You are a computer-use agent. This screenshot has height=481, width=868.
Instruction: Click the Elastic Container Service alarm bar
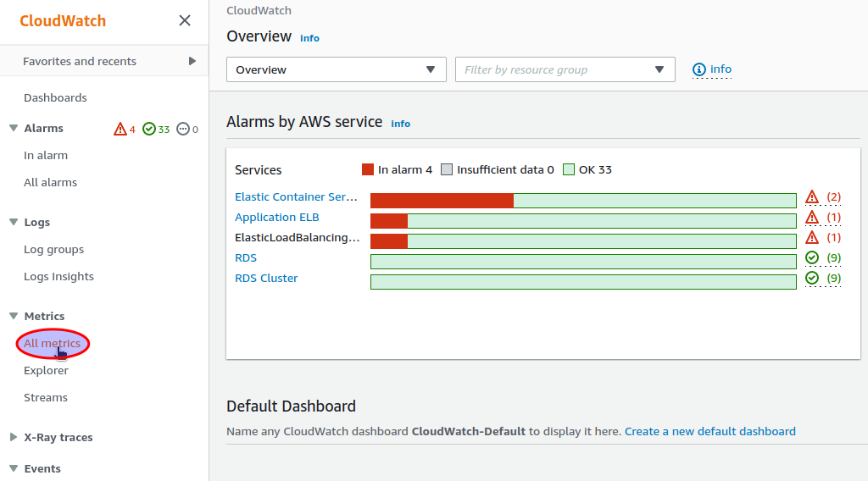point(583,201)
